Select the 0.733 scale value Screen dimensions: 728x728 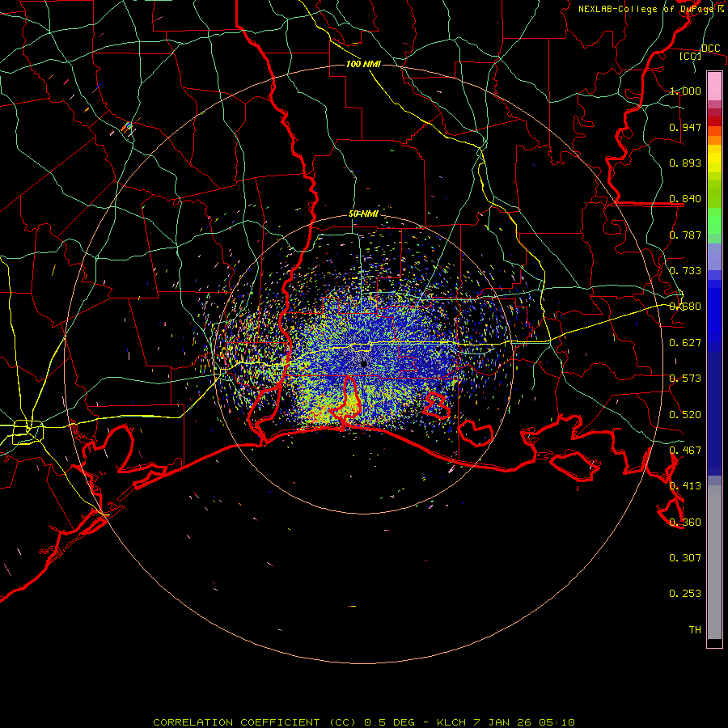pos(685,271)
